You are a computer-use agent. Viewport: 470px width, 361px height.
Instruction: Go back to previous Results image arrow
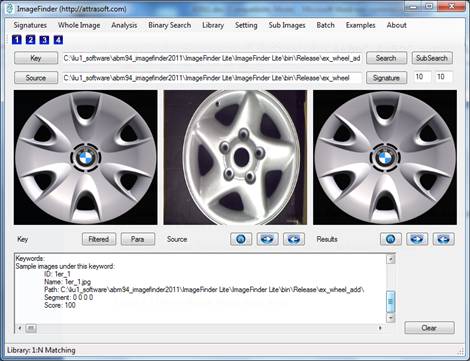443,239
